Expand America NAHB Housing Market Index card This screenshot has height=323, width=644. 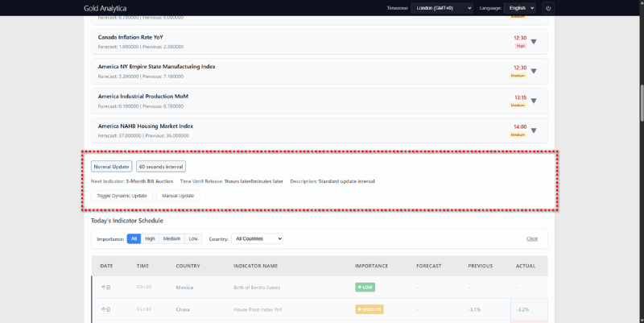[534, 130]
